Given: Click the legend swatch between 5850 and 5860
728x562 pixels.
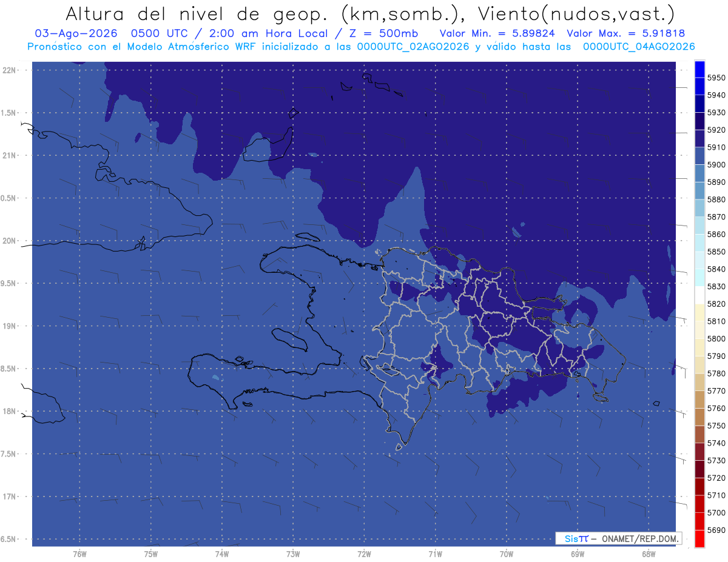Looking at the screenshot, I should pyautogui.click(x=699, y=243).
